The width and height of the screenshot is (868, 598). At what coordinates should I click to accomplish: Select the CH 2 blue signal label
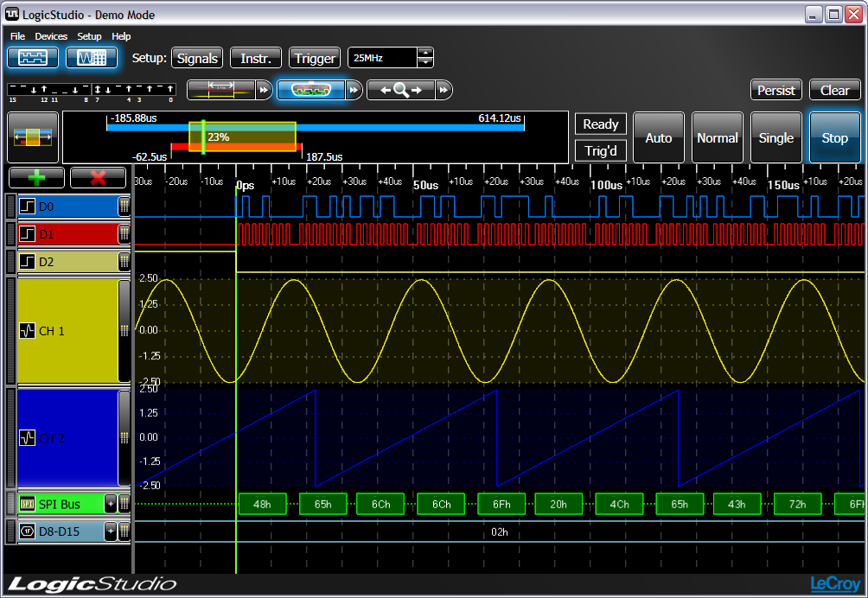pyautogui.click(x=52, y=438)
